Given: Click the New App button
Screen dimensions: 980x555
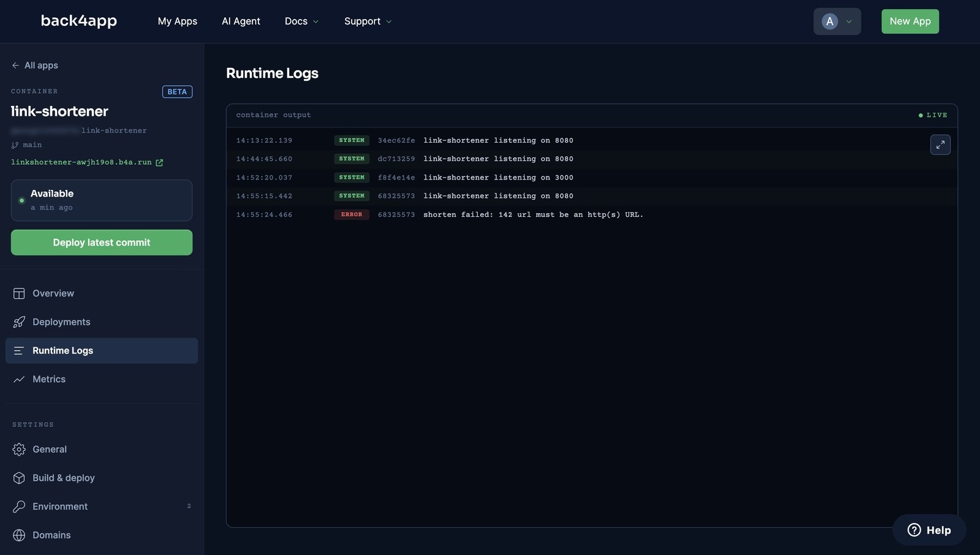Looking at the screenshot, I should tap(910, 21).
